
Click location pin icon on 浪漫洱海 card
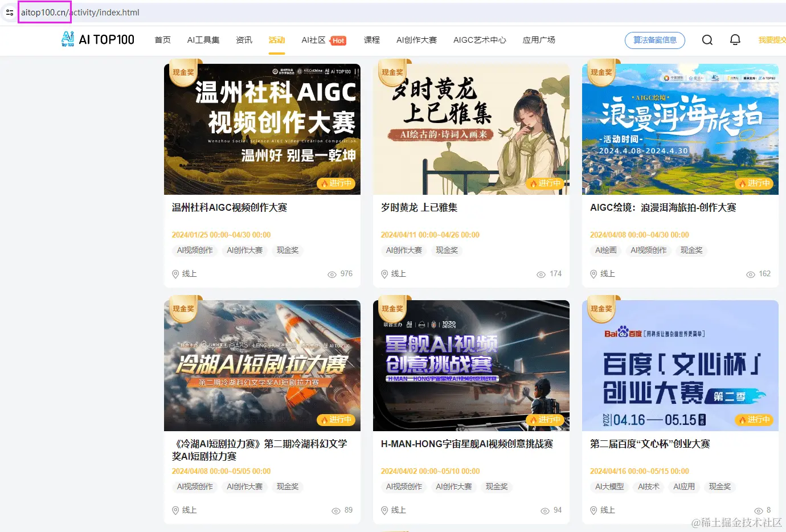coord(593,274)
